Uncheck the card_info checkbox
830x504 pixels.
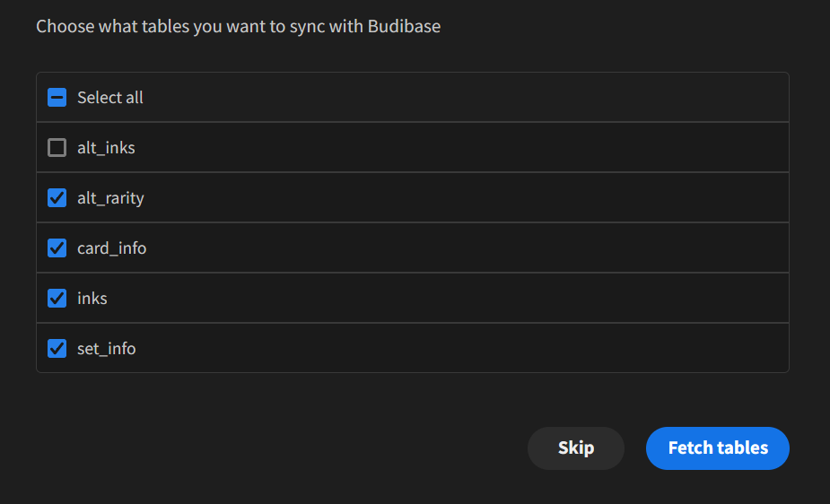(57, 248)
